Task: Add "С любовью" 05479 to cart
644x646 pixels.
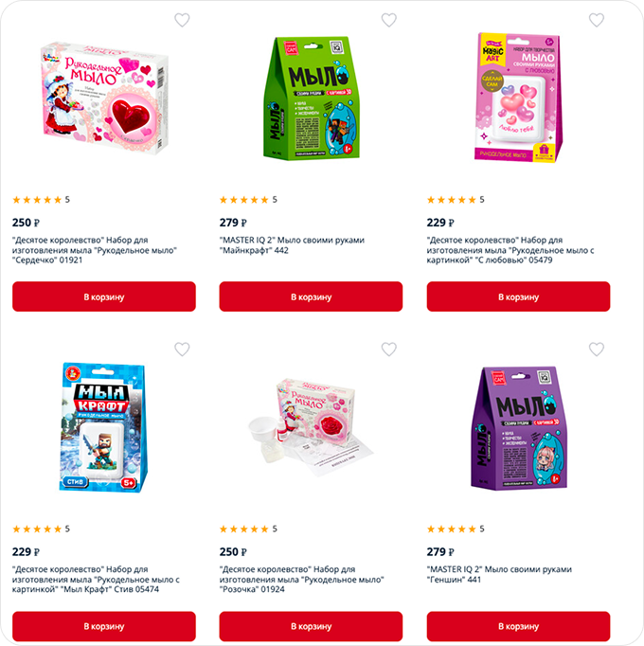Action: click(x=518, y=296)
